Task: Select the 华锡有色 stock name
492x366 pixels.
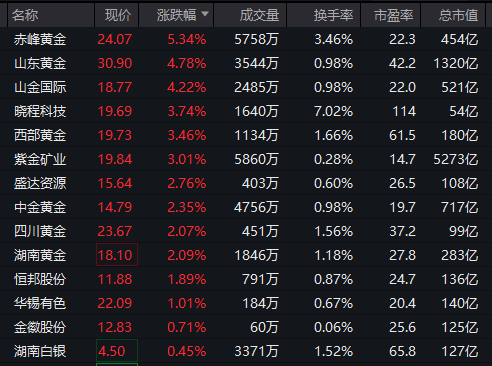Action: point(40,303)
